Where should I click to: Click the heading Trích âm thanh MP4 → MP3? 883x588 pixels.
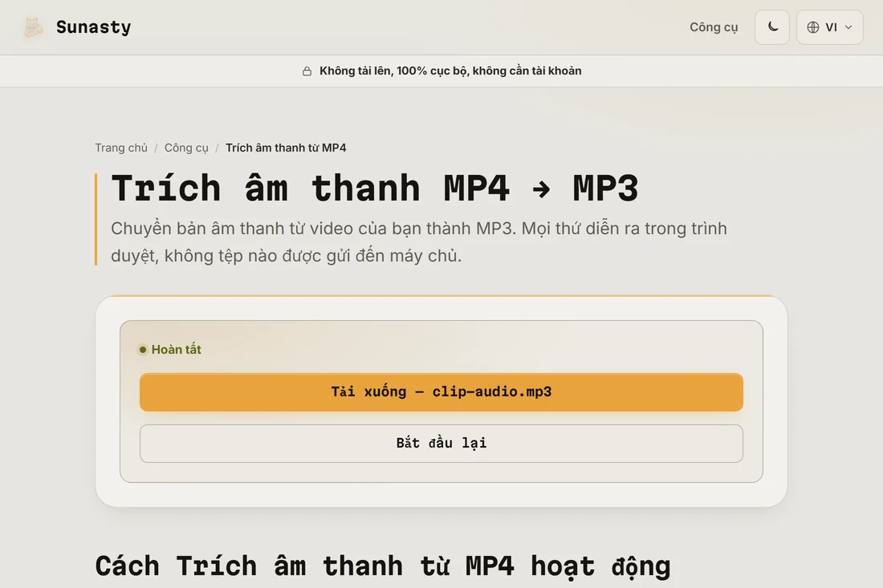point(375,188)
